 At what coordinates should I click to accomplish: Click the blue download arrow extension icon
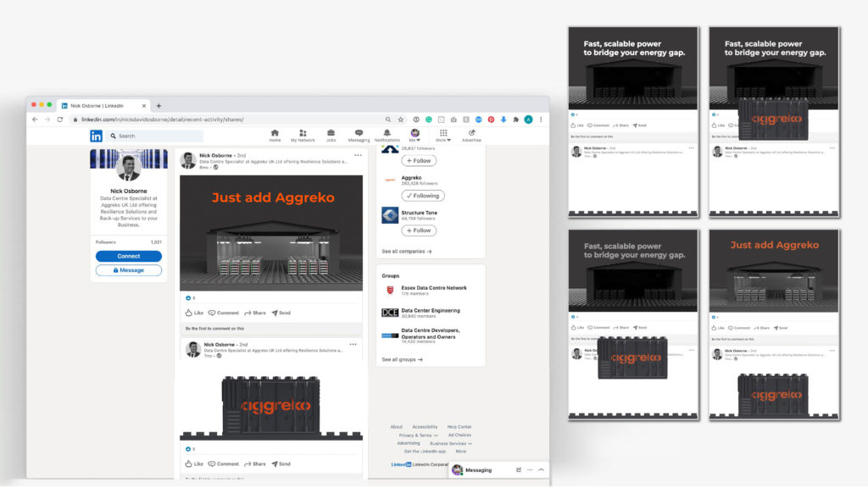[504, 119]
